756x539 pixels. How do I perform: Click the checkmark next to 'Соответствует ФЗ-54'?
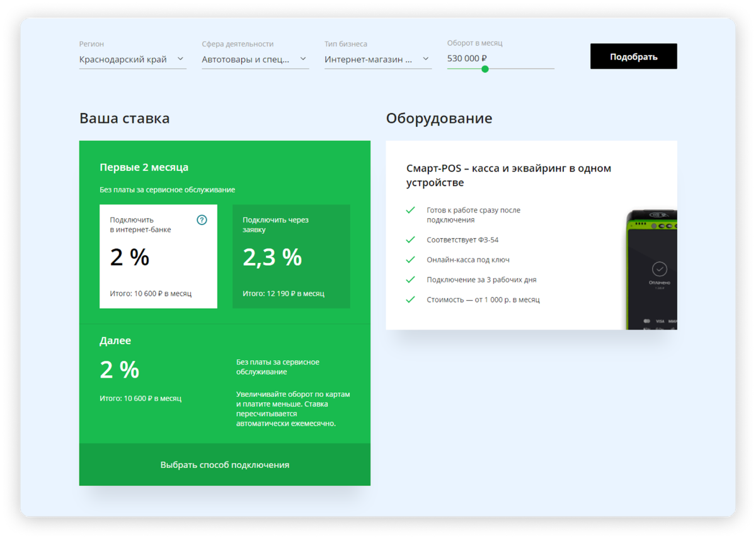[410, 240]
